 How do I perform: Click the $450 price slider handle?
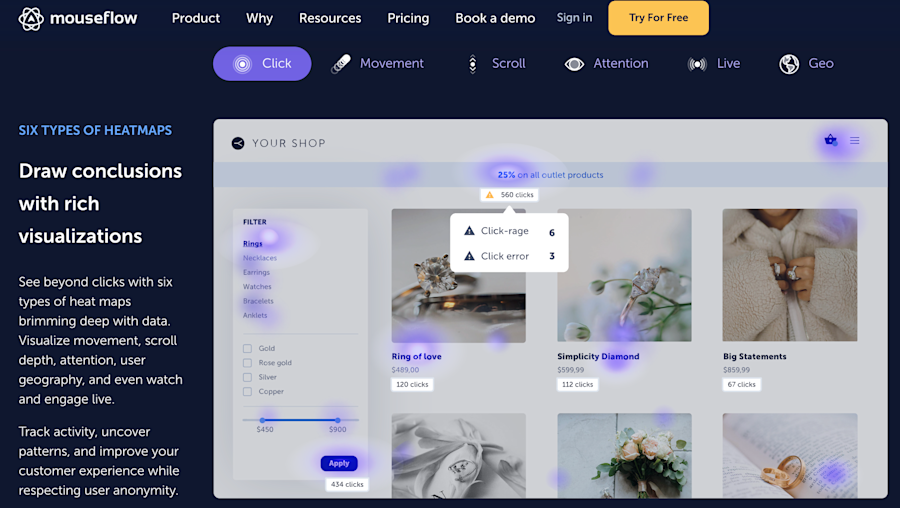point(262,420)
